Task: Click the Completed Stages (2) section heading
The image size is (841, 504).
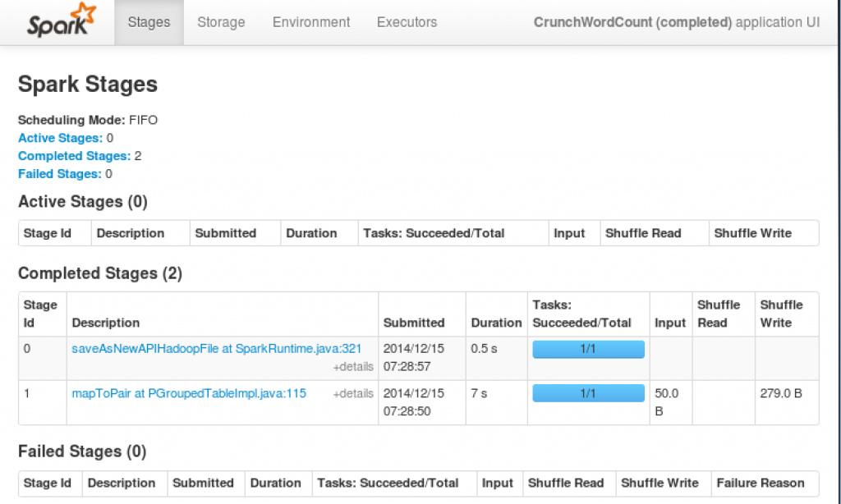Action: pos(100,273)
